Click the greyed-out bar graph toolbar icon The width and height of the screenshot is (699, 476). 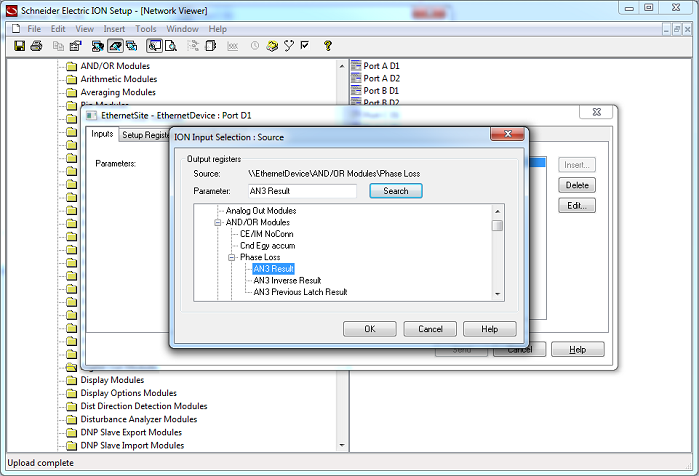tap(232, 45)
